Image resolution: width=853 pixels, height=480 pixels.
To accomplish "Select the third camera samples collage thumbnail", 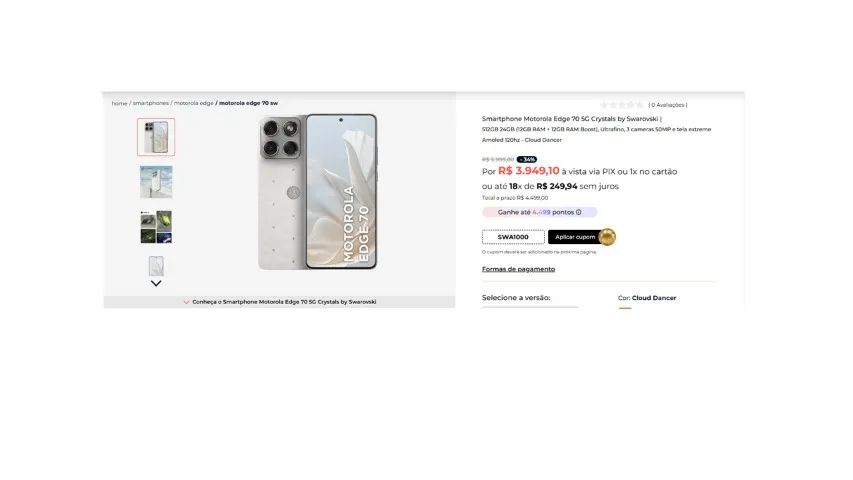I will [x=156, y=227].
